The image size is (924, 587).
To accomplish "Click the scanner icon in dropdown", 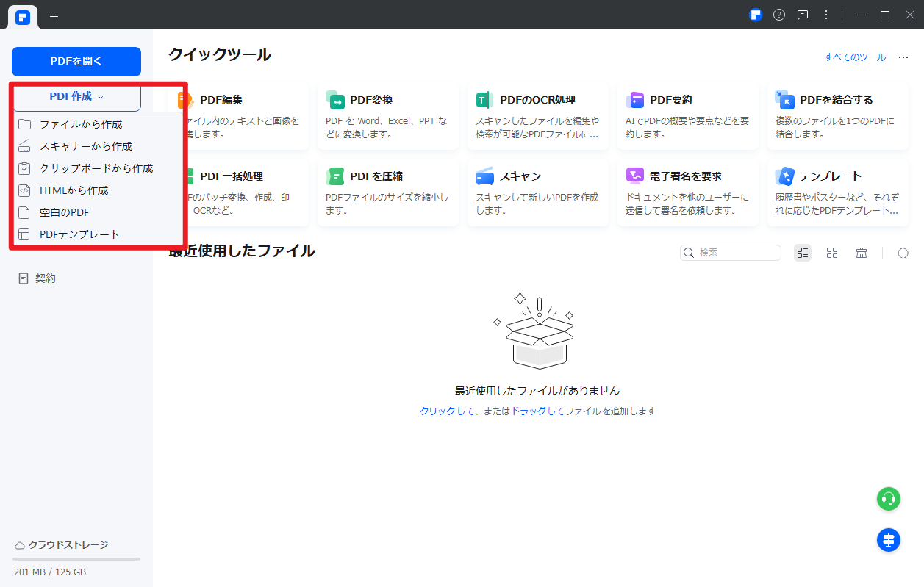I will click(x=24, y=146).
